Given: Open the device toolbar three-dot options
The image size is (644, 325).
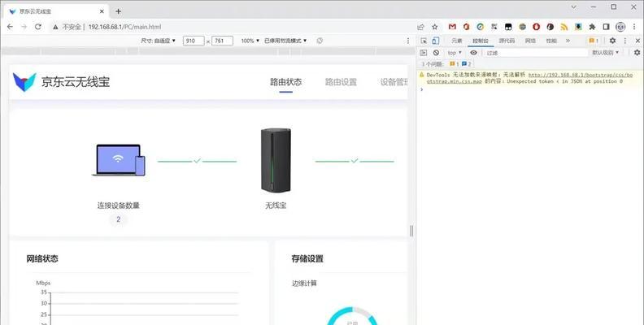Looking at the screenshot, I should click(x=408, y=41).
